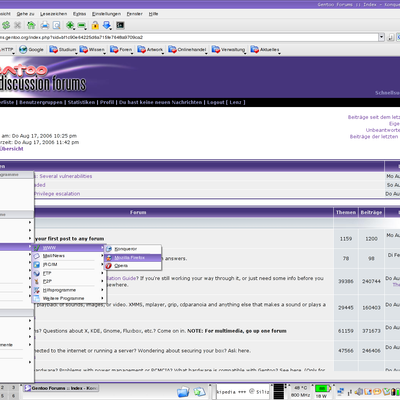
Task: Click the Logout [ Lenz ] link
Action: pos(226,102)
